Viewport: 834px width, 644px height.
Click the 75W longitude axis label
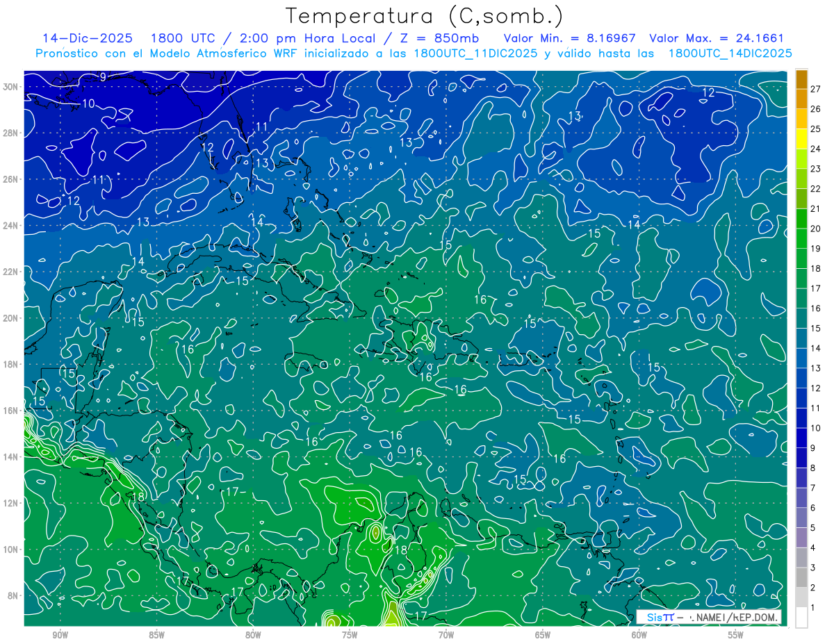tap(350, 635)
